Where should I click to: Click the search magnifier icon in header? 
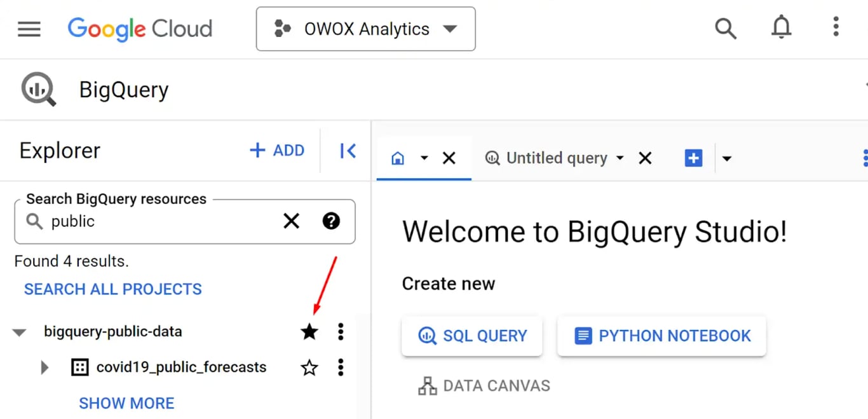click(x=725, y=29)
